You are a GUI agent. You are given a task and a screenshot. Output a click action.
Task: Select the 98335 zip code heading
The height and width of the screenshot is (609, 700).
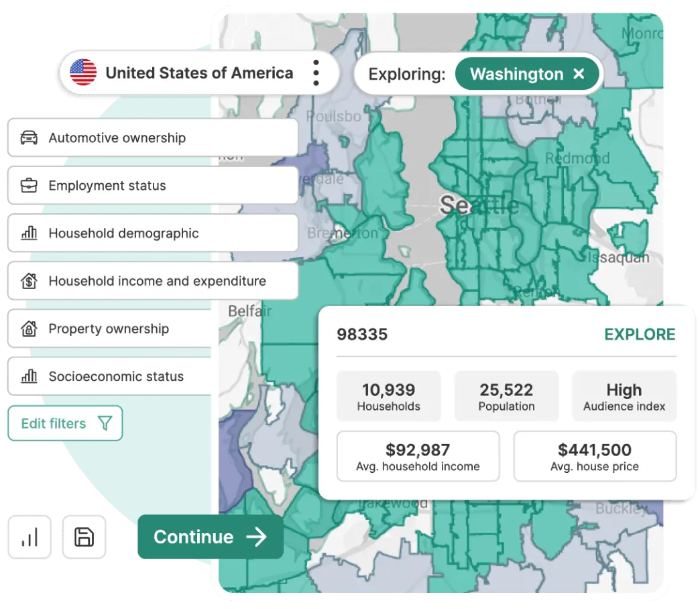point(362,335)
